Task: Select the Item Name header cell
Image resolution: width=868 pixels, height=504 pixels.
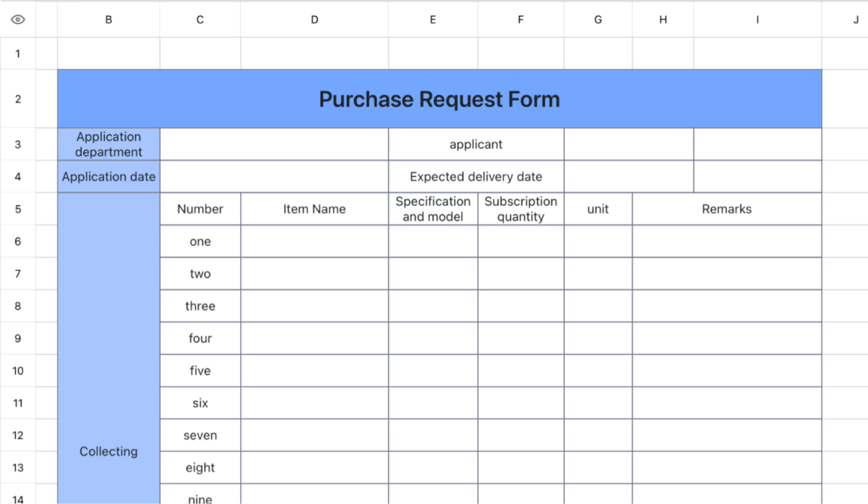Action: tap(314, 209)
